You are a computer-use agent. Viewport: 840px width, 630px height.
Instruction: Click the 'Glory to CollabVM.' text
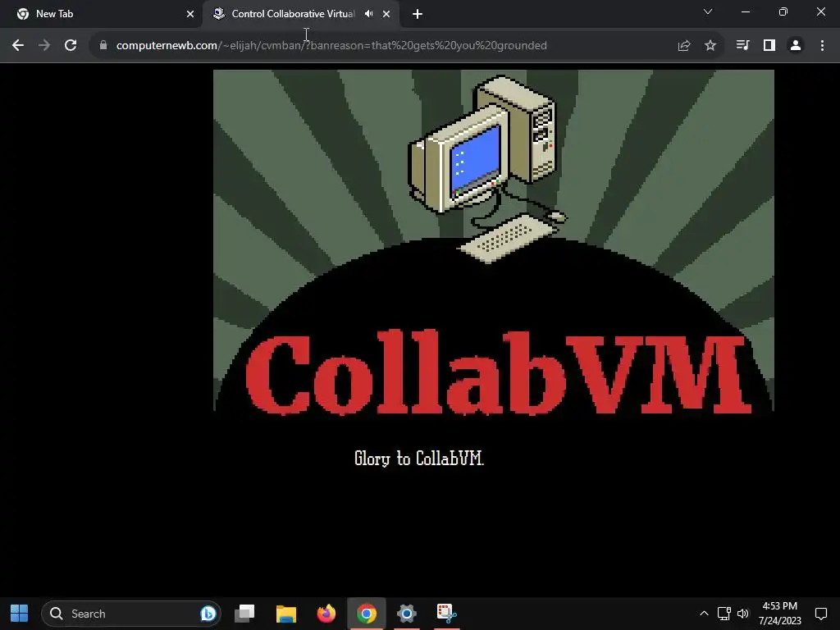[419, 459]
